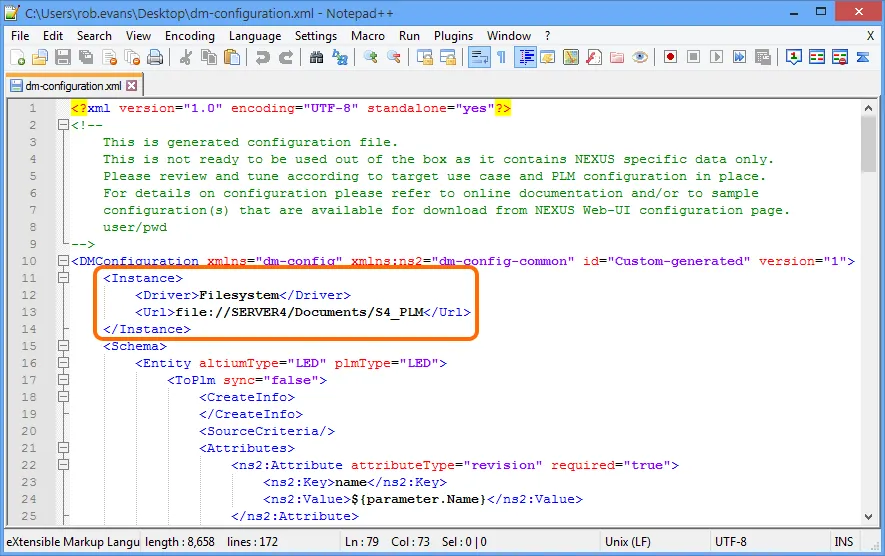Click the Filesystem driver value text
Viewport: 885px width, 556px height.
[239, 295]
